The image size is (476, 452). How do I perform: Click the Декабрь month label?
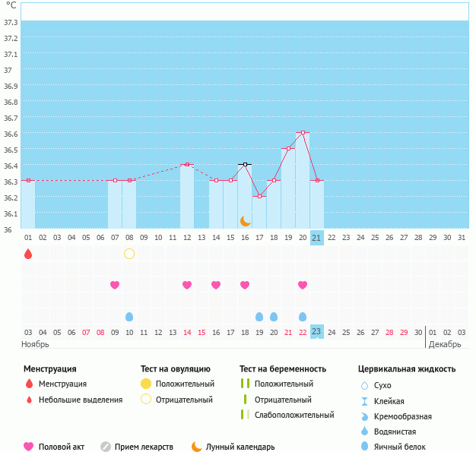point(445,344)
